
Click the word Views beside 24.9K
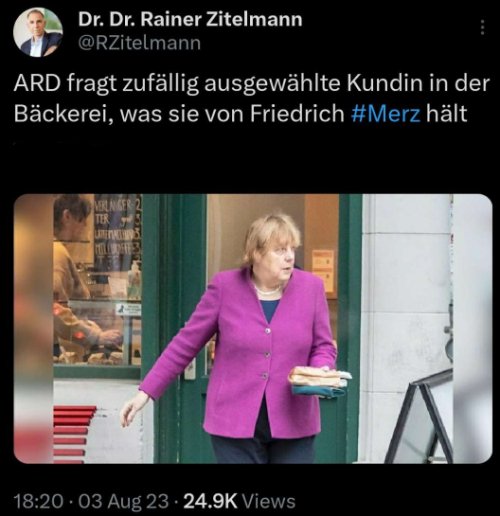269,501
